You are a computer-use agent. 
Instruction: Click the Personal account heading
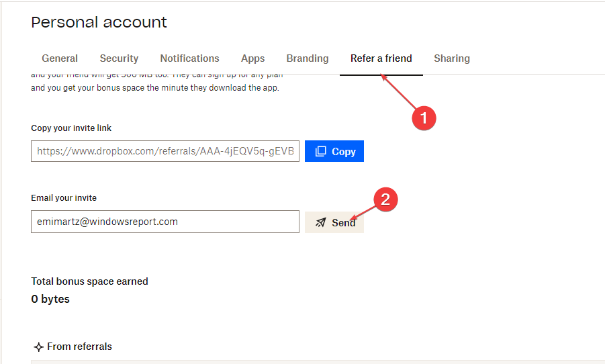pos(99,22)
